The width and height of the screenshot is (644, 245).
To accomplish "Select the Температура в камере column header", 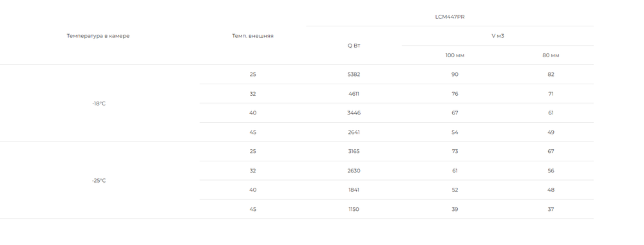I will [x=98, y=36].
